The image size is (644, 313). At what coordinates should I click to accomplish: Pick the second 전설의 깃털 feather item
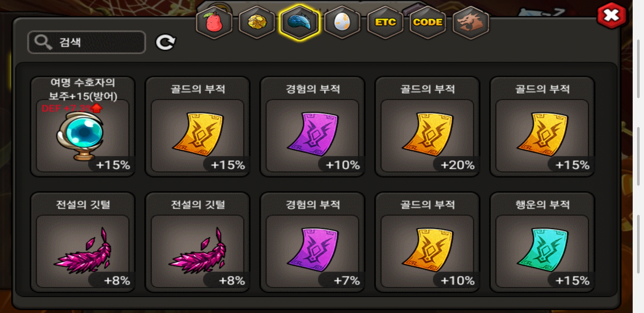(x=198, y=242)
